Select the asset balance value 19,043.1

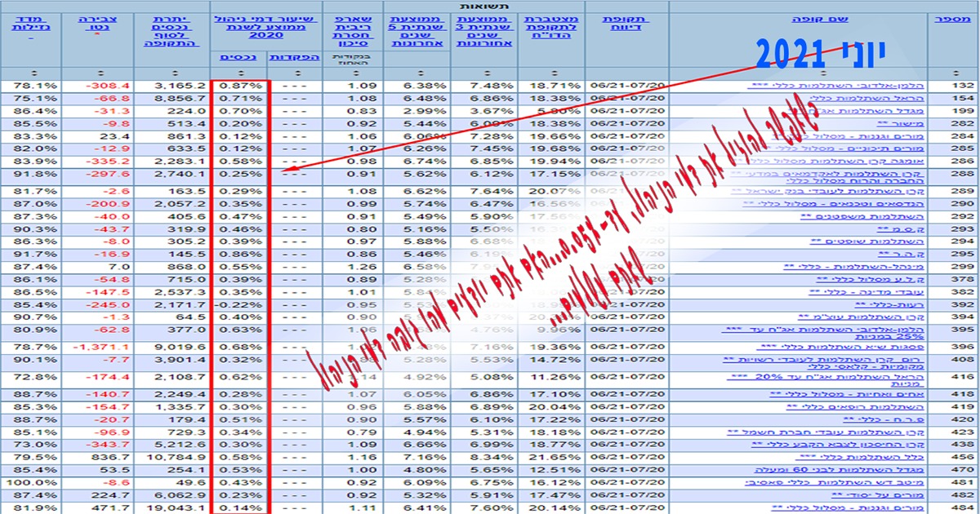pos(171,508)
